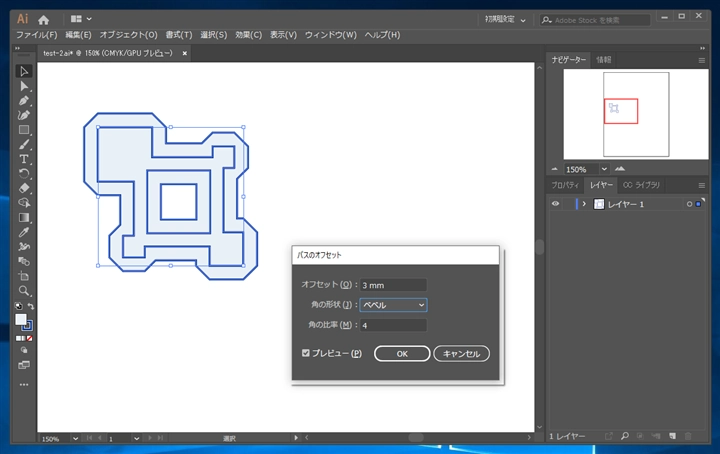Expand the left toolbar double arrows

click(x=17, y=48)
